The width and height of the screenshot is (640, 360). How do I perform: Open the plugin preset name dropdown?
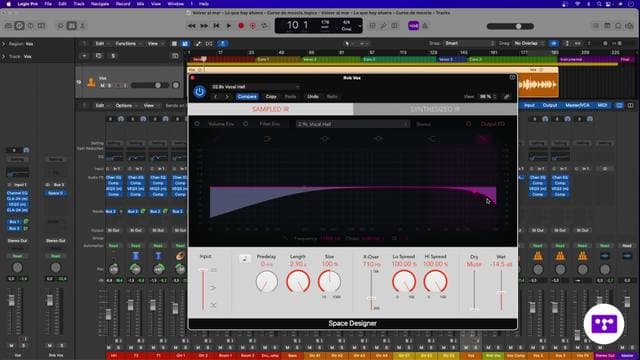pos(256,87)
